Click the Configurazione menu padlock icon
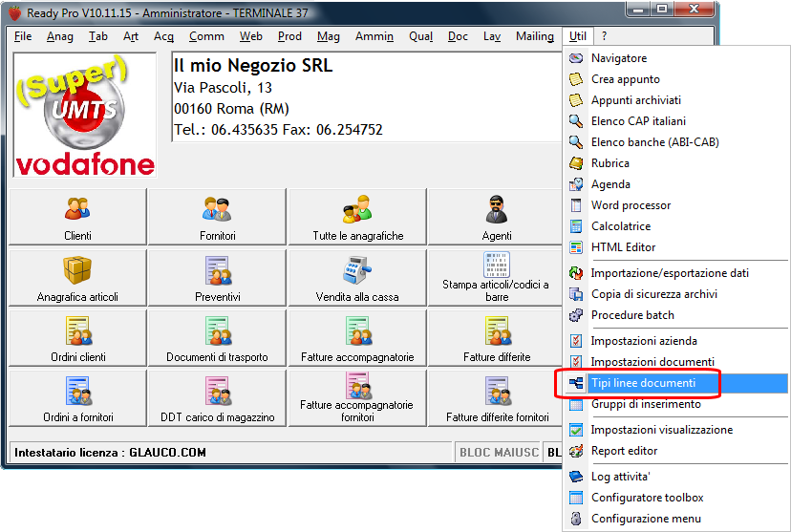The height and width of the screenshot is (532, 791). click(x=576, y=519)
